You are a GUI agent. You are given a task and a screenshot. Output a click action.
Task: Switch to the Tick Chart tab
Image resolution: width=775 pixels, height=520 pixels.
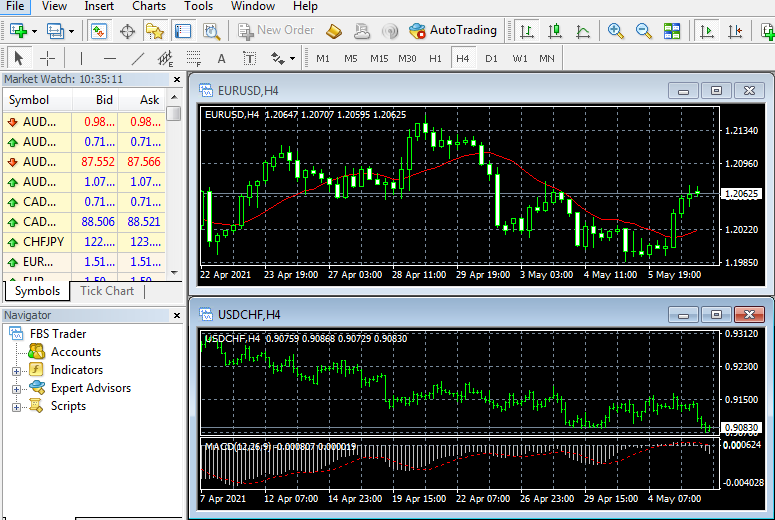(x=107, y=291)
